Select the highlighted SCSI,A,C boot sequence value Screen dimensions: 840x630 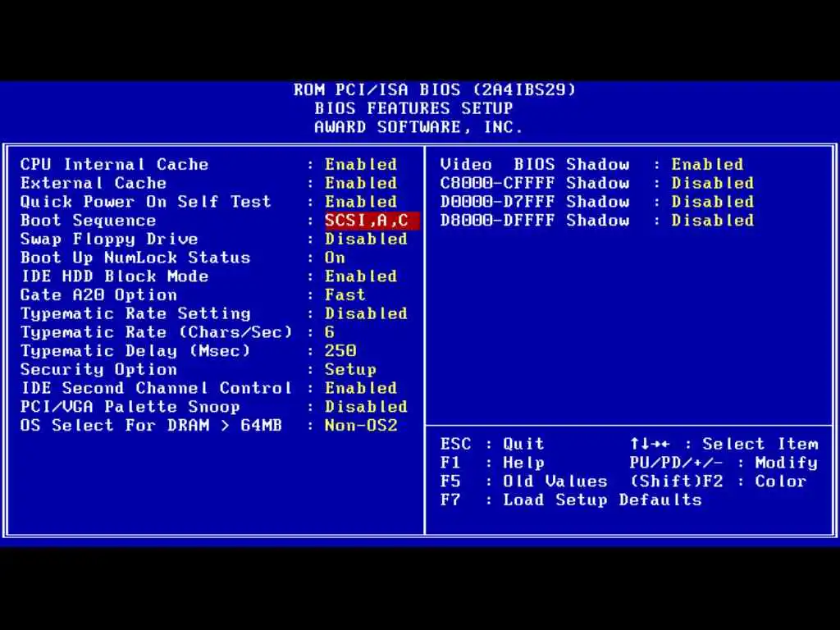point(372,220)
